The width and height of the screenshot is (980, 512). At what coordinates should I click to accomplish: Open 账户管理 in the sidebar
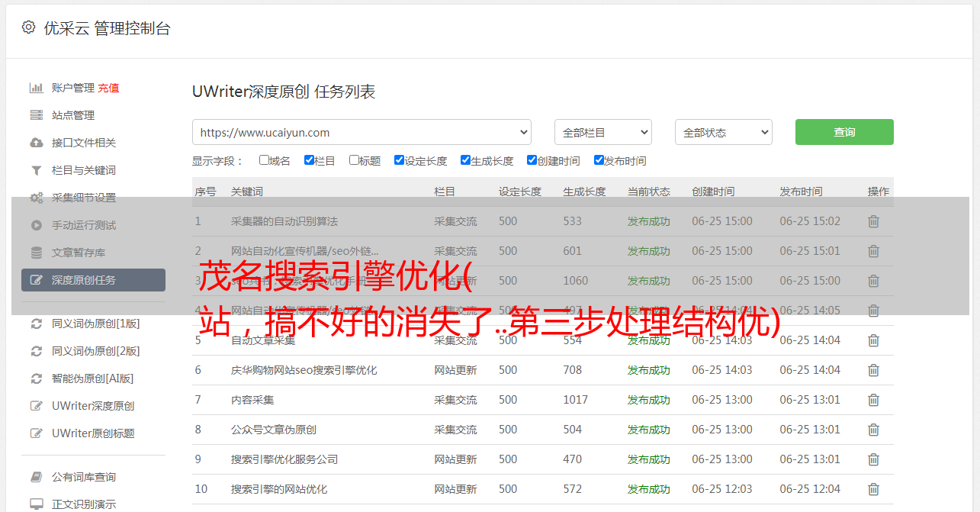coord(73,88)
